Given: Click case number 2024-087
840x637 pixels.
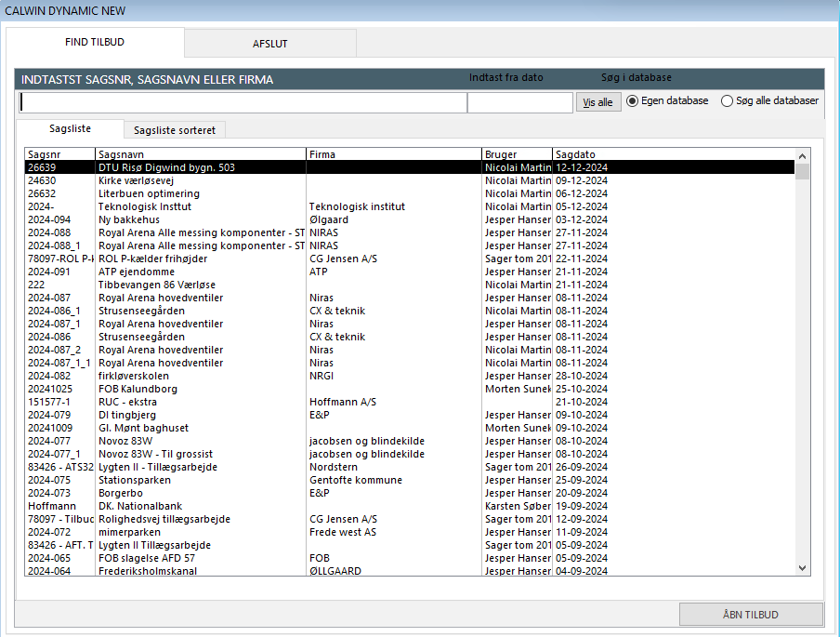Looking at the screenshot, I should 49,298.
